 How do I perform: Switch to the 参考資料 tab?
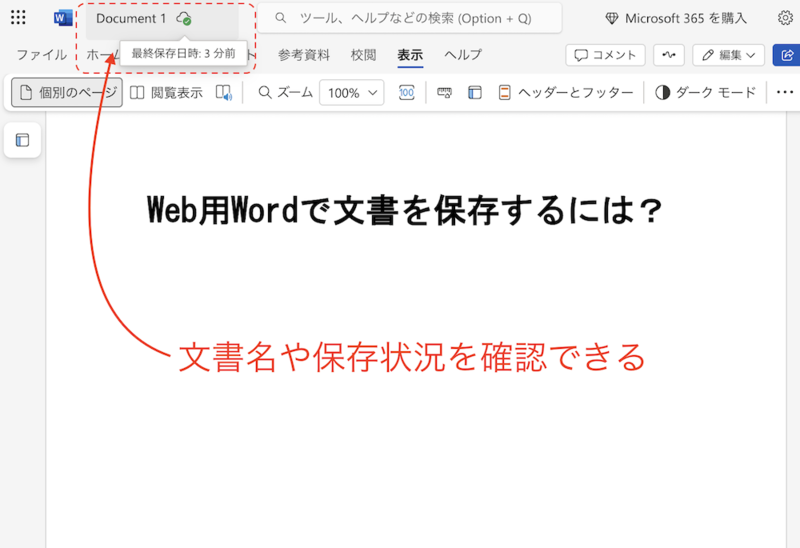(x=304, y=55)
